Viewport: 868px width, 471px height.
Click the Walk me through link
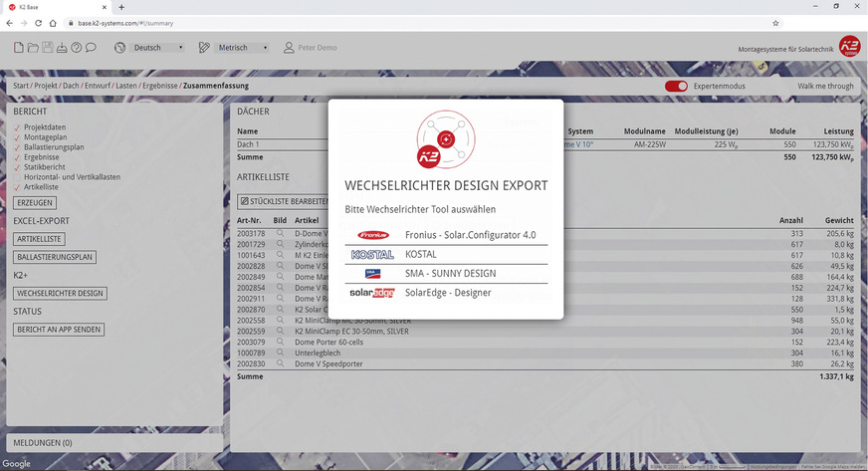tap(825, 87)
